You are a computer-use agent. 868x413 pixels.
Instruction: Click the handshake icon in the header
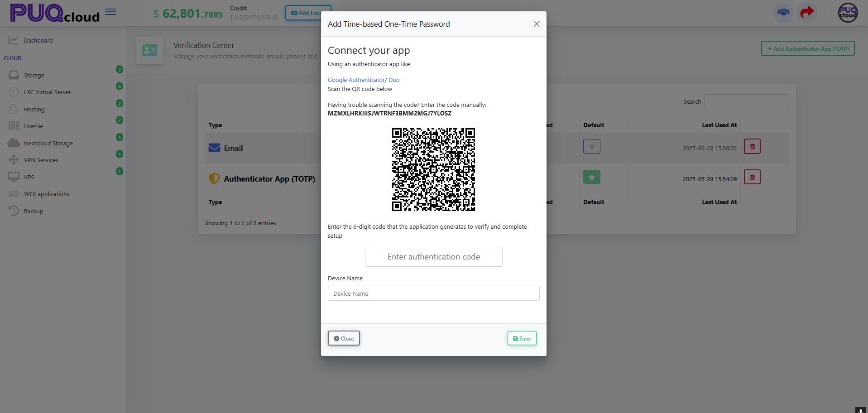pos(783,12)
